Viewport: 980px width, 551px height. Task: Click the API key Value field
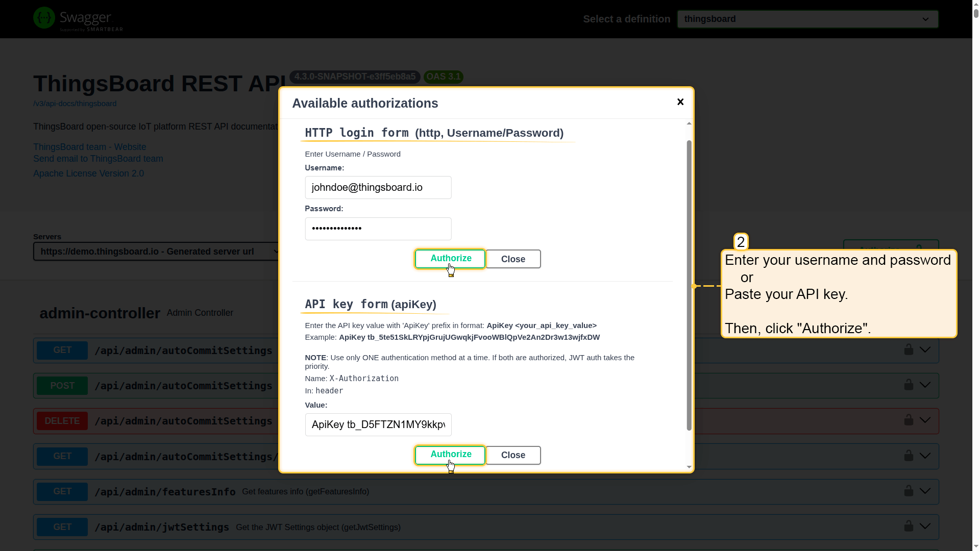pos(378,424)
